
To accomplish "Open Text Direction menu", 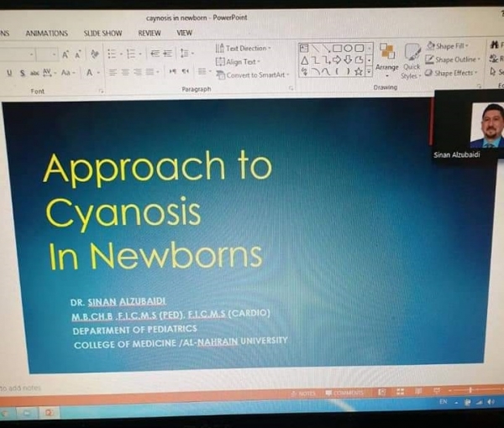I will [x=244, y=48].
